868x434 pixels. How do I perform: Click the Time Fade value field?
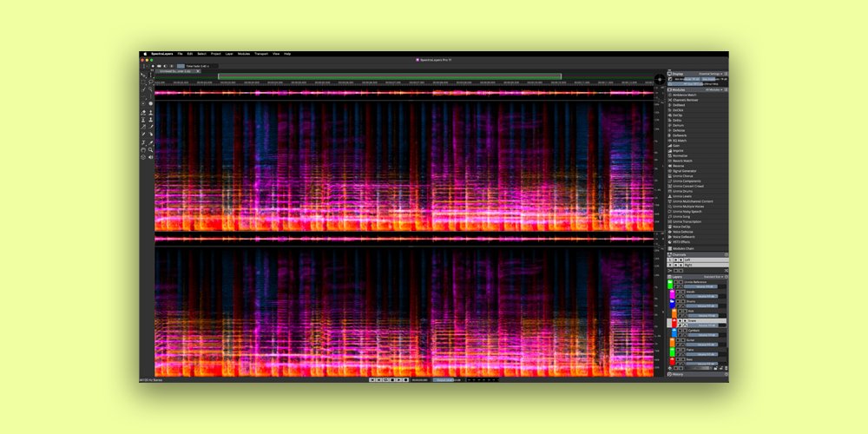click(x=196, y=66)
